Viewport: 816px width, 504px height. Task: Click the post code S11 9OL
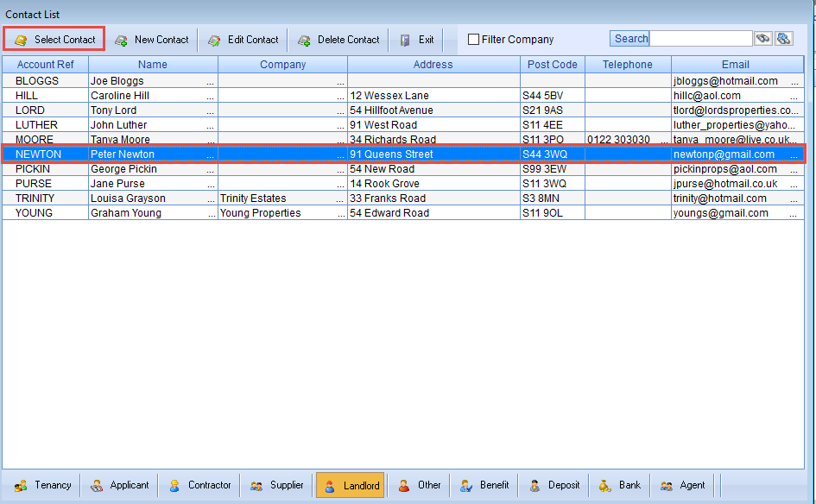click(542, 212)
